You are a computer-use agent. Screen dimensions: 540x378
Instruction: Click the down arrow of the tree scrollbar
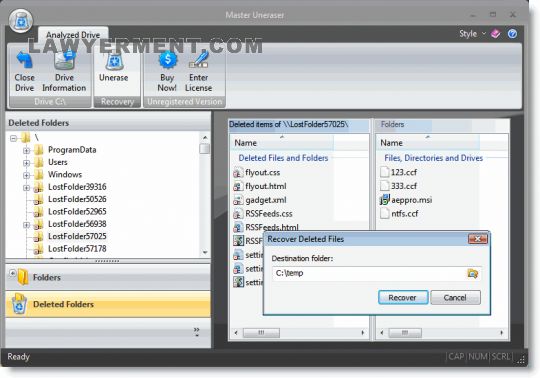pyautogui.click(x=205, y=252)
